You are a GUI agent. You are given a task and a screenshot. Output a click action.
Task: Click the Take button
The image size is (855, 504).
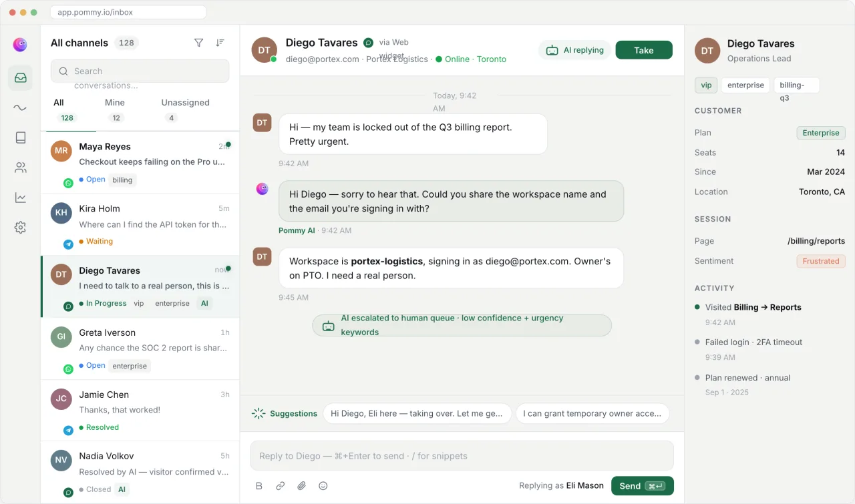click(x=644, y=50)
